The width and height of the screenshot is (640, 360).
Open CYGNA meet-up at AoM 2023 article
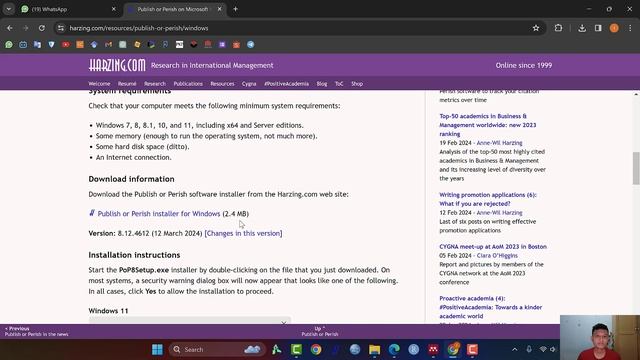(493, 247)
